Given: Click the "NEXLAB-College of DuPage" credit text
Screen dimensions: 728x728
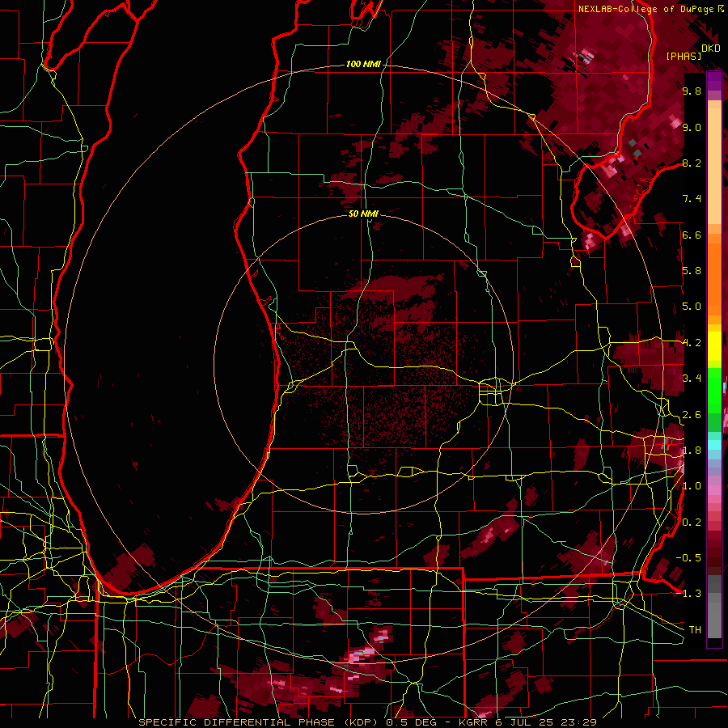Looking at the screenshot, I should point(646,9).
